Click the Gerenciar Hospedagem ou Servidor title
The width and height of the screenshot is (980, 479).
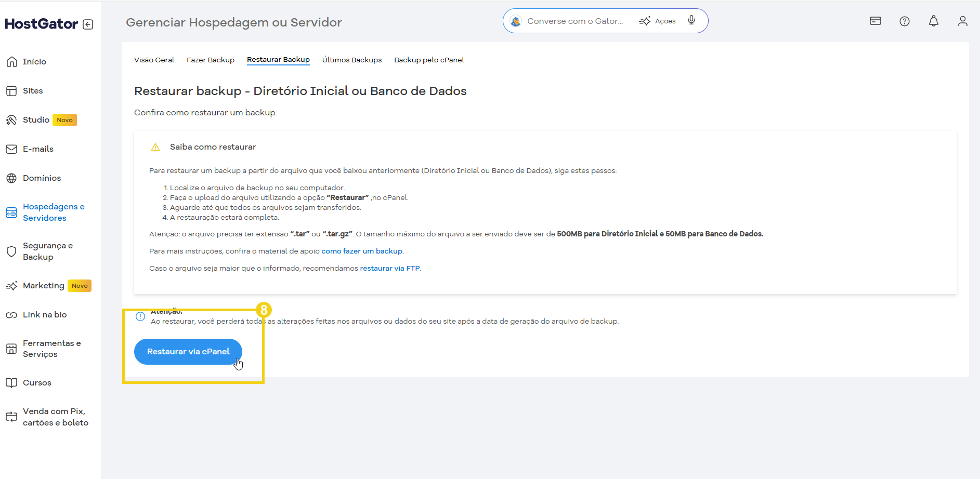(234, 23)
